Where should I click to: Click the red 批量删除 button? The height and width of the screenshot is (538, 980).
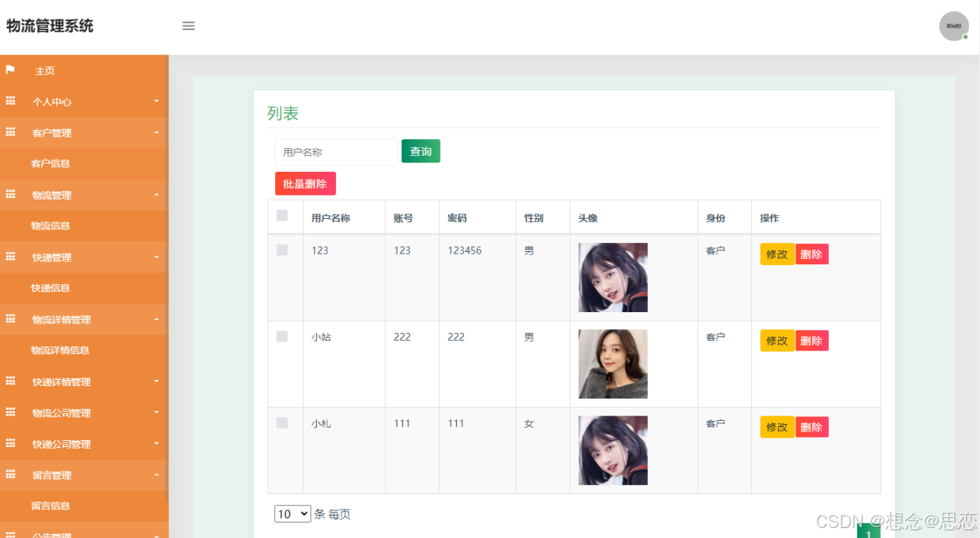point(305,183)
